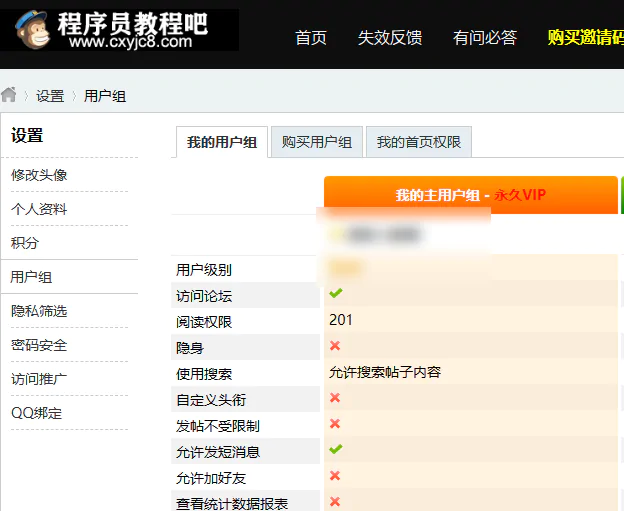Switch to the 我的首页权限 tab
Image resolution: width=624 pixels, height=511 pixels.
click(419, 142)
